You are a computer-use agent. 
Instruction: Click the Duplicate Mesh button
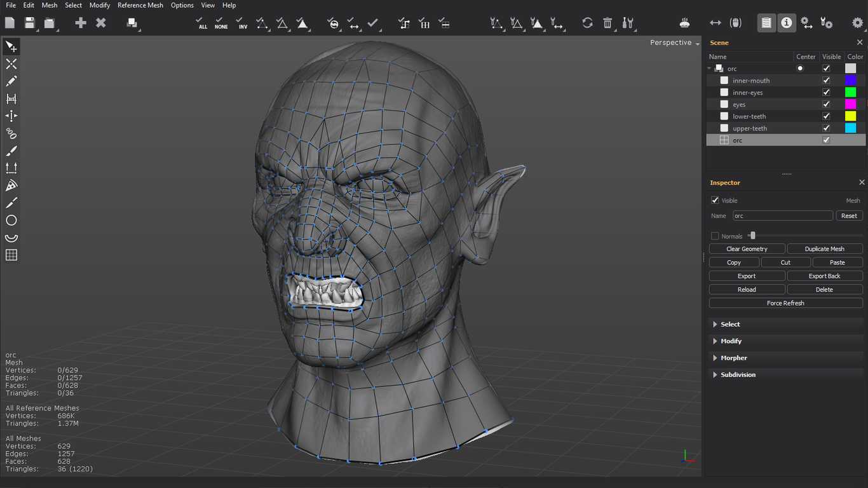(x=824, y=249)
